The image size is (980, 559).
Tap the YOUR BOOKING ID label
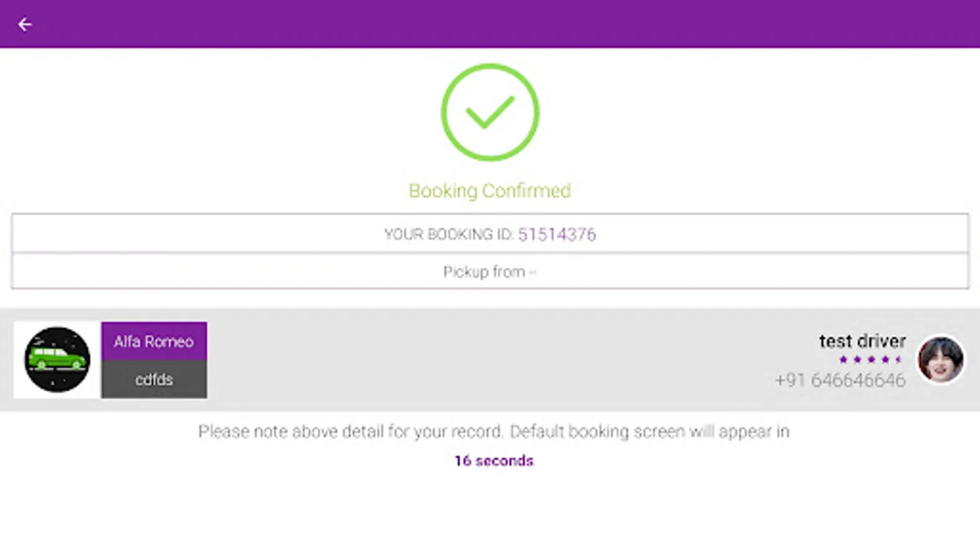pyautogui.click(x=448, y=234)
